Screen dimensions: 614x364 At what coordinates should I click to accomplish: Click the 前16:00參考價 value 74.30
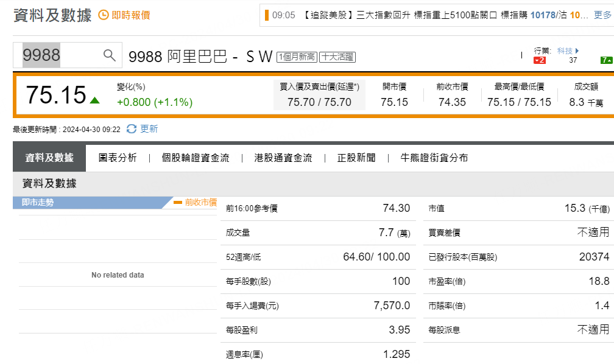point(397,208)
